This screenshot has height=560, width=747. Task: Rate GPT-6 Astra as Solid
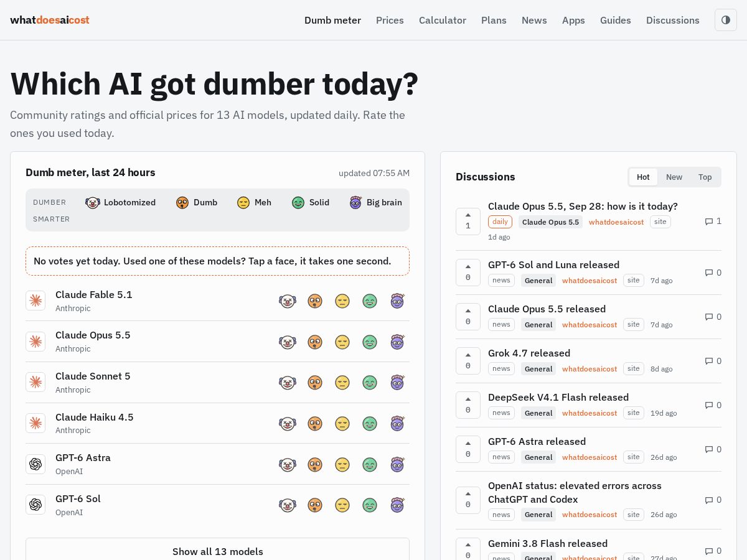click(370, 465)
